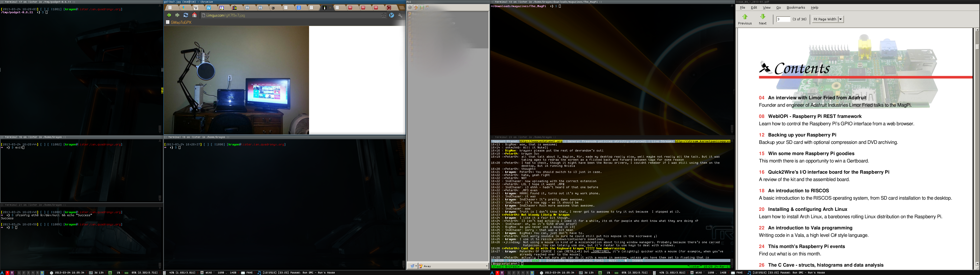Viewport: 980px width, 275px height.
Task: Toggle Psi show away contacts icon
Action: click(416, 8)
